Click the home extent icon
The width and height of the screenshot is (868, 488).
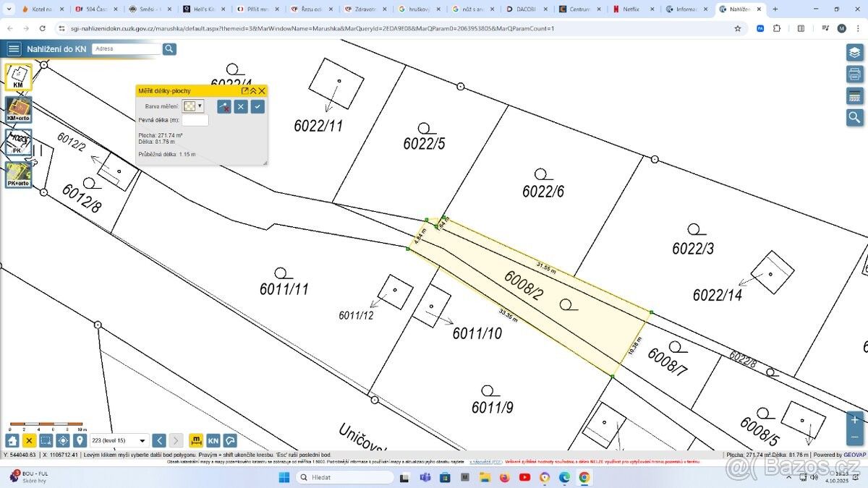coord(12,440)
